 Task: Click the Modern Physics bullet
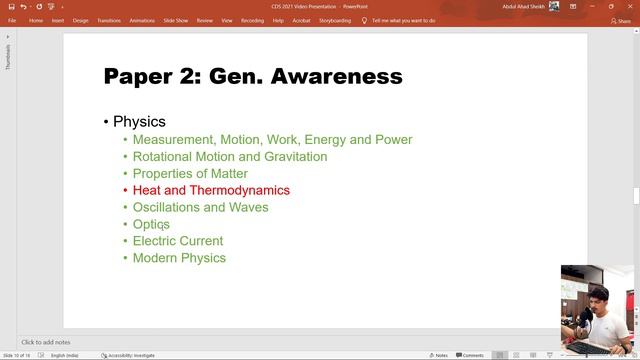point(179,258)
